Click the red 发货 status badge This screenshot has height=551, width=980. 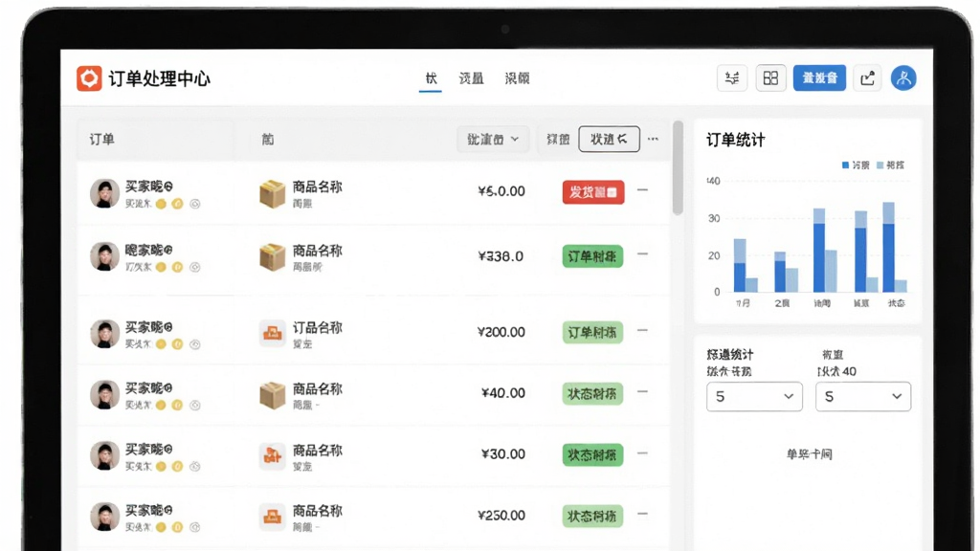pyautogui.click(x=593, y=192)
